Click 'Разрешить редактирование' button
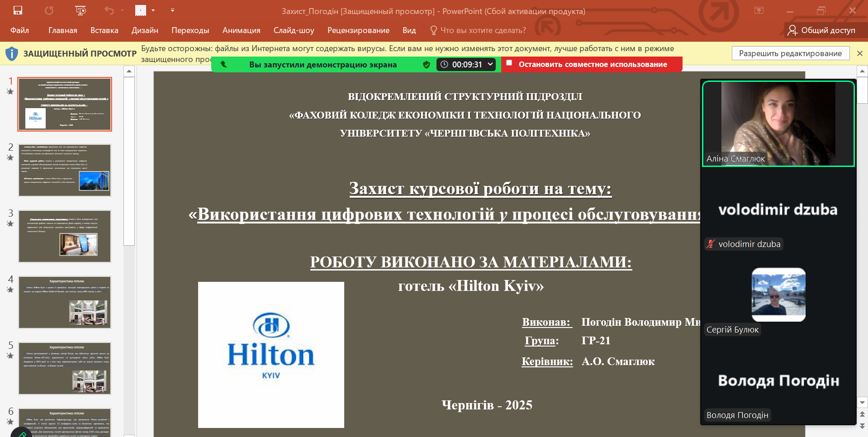868x437 pixels. point(790,53)
